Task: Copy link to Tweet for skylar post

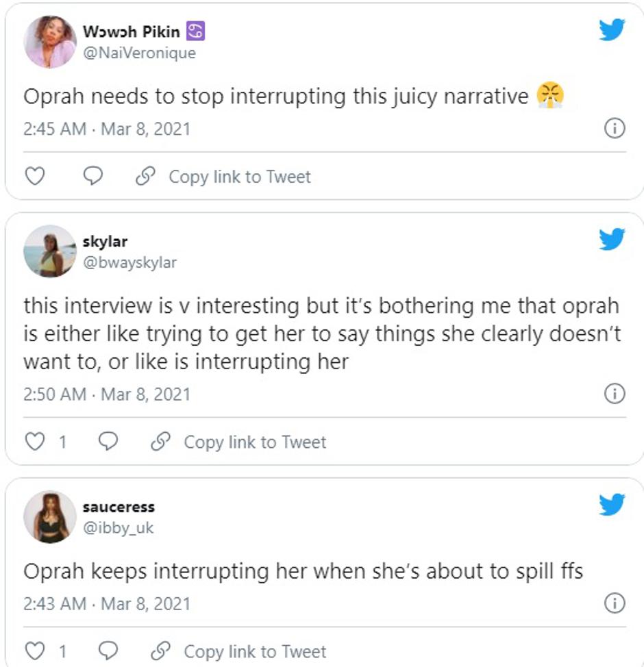Action: [x=238, y=442]
